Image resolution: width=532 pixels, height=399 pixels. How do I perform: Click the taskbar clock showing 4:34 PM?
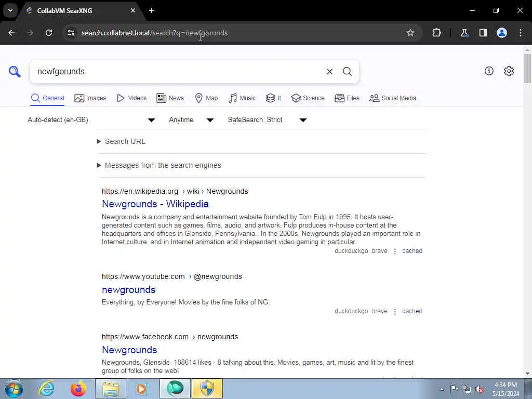point(506,389)
